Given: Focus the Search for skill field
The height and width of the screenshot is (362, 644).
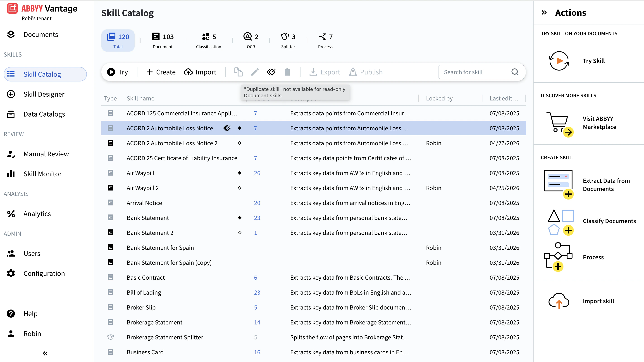Looking at the screenshot, I should 481,72.
